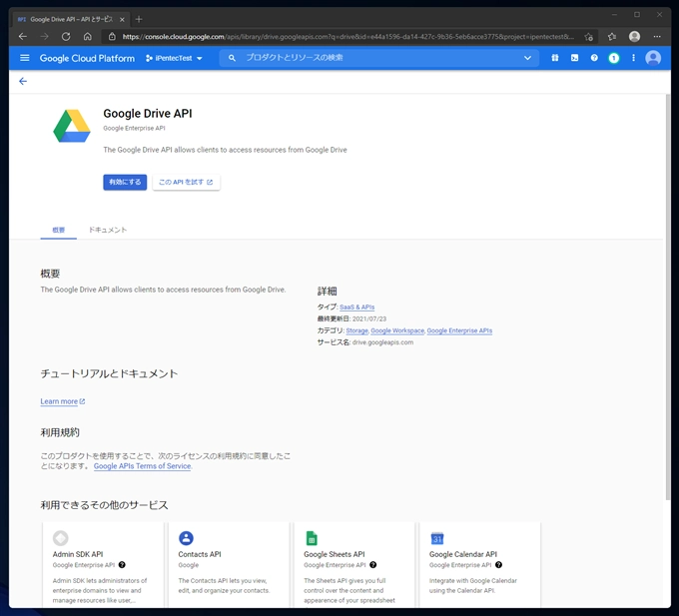Close the Google Drive API browser tab
Image resolution: width=679 pixels, height=616 pixels.
click(x=122, y=20)
